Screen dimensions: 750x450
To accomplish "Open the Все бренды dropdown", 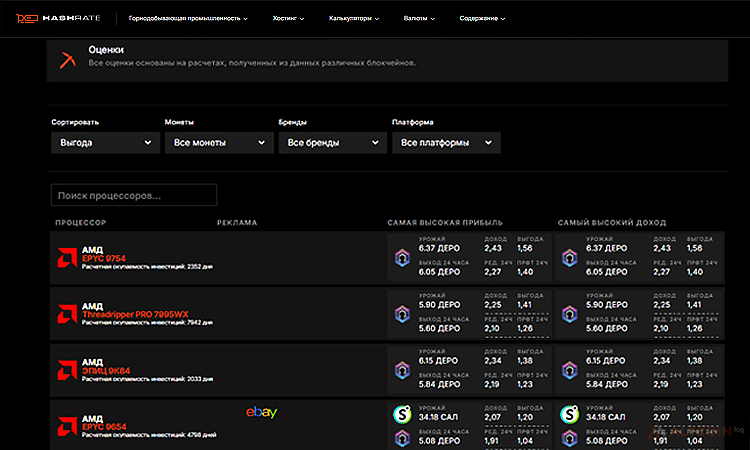I will click(x=332, y=143).
